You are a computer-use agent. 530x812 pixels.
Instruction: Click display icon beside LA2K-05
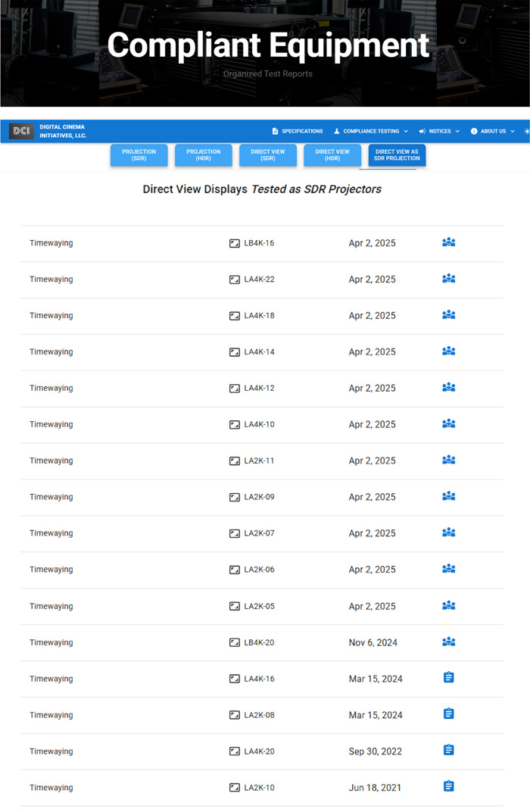point(235,606)
